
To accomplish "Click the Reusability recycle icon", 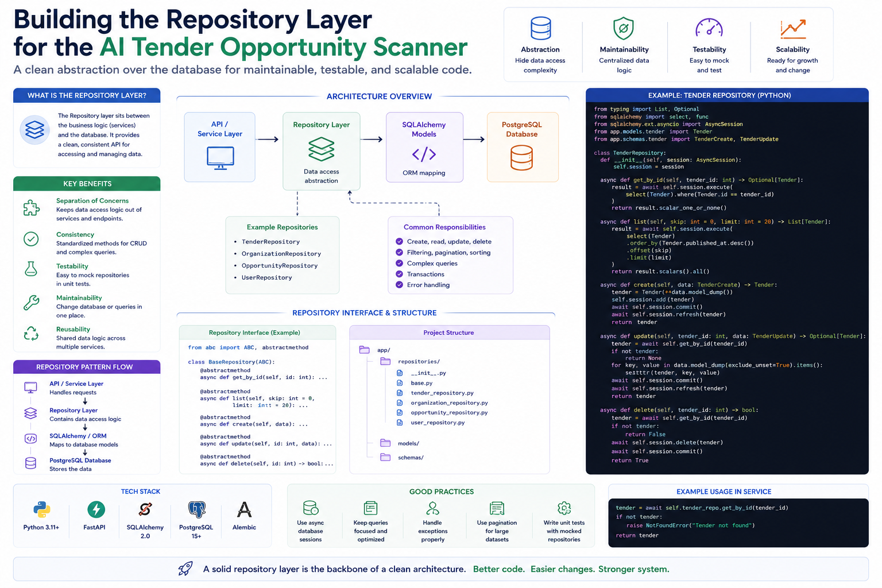I will (x=31, y=334).
